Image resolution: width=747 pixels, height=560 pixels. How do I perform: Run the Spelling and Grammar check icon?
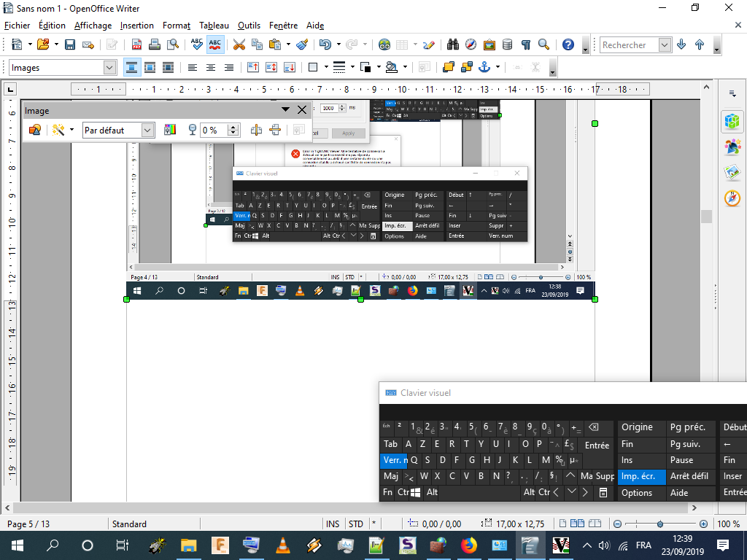point(197,44)
